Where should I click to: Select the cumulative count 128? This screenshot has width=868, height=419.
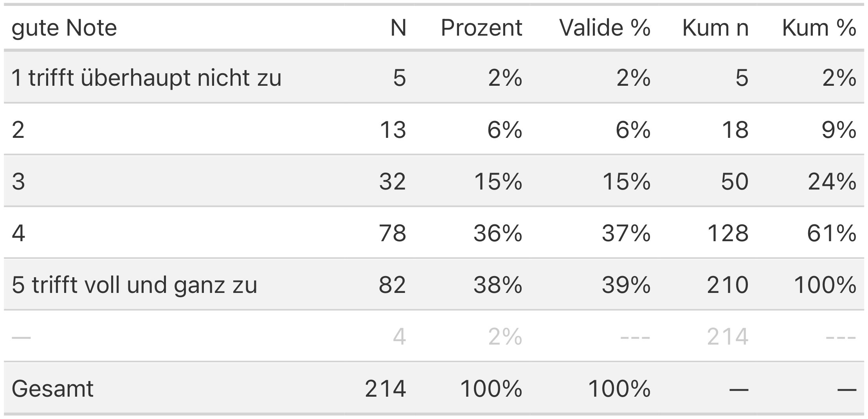pyautogui.click(x=728, y=233)
